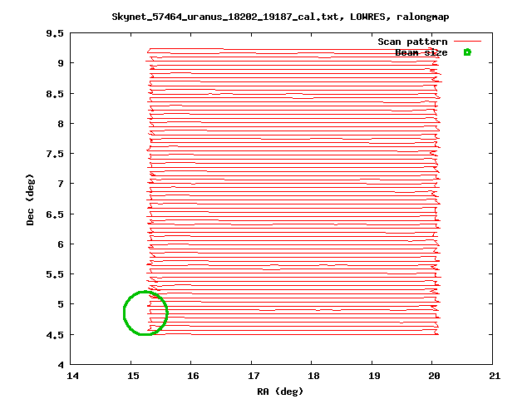Click the x-axis tick label 19
This screenshot has height=399, width=532.
pyautogui.click(x=374, y=376)
